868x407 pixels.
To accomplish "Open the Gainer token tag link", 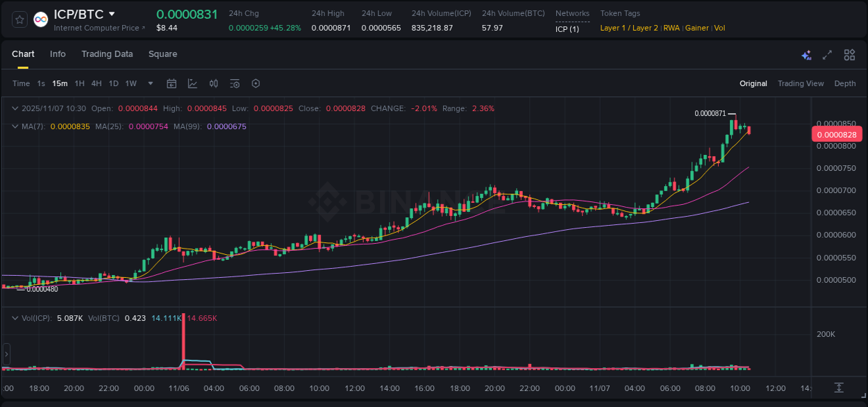I will pyautogui.click(x=696, y=28).
